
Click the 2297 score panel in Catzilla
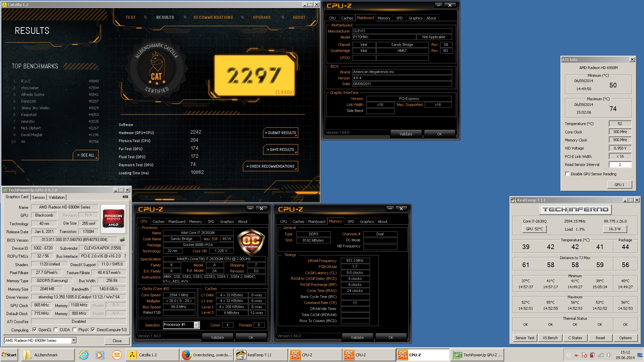[x=254, y=75]
